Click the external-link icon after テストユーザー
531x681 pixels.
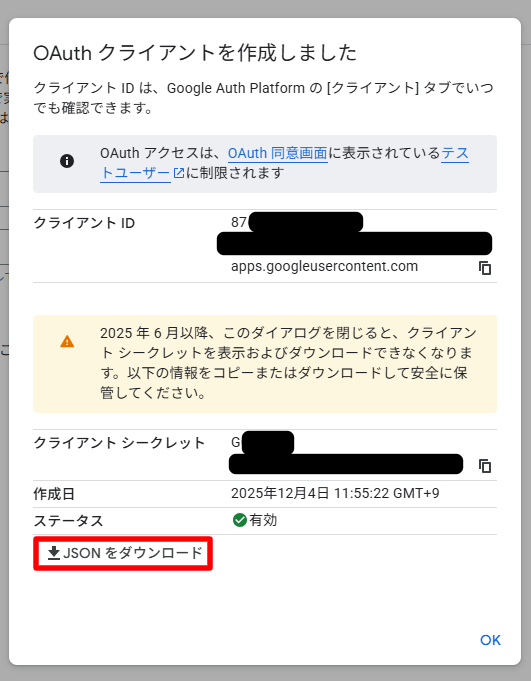pos(179,173)
